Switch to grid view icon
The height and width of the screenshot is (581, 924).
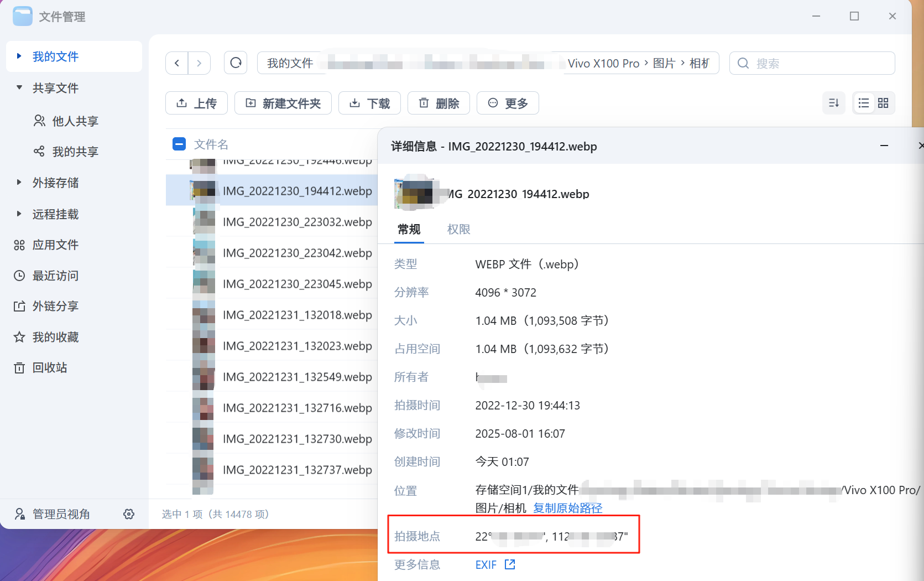coord(883,103)
